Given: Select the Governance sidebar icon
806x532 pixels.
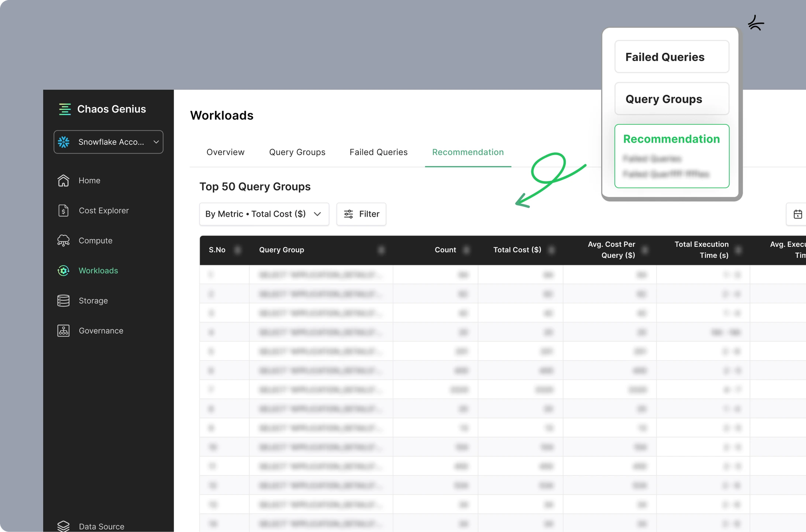Looking at the screenshot, I should (63, 330).
